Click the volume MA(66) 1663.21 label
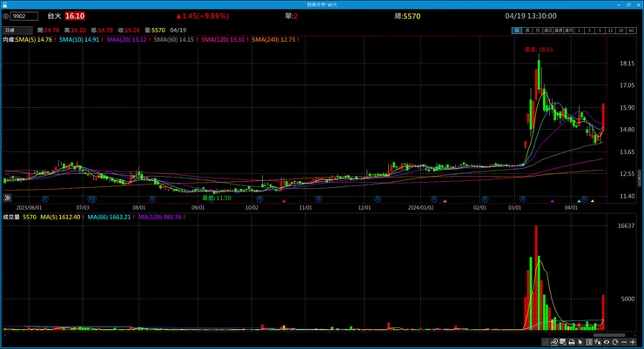The height and width of the screenshot is (349, 644). pyautogui.click(x=109, y=218)
